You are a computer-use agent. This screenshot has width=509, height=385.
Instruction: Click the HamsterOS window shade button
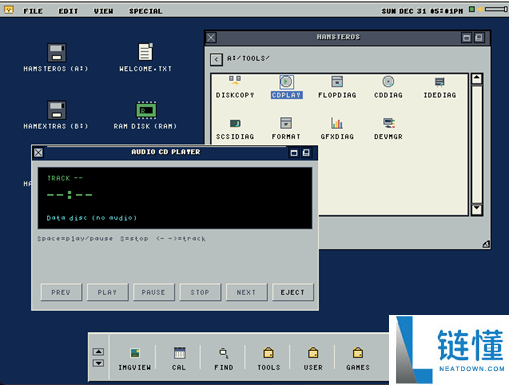click(x=479, y=37)
